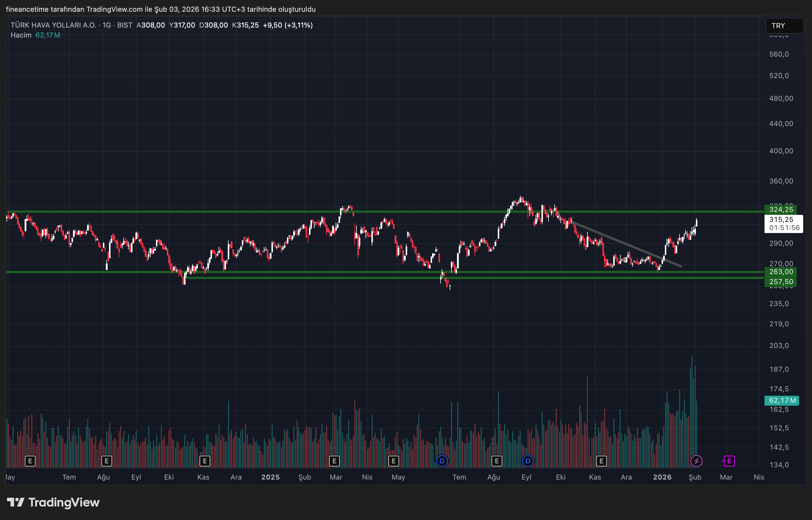Click the earnings E marker above Kas 2024
The width and height of the screenshot is (812, 520).
click(205, 461)
